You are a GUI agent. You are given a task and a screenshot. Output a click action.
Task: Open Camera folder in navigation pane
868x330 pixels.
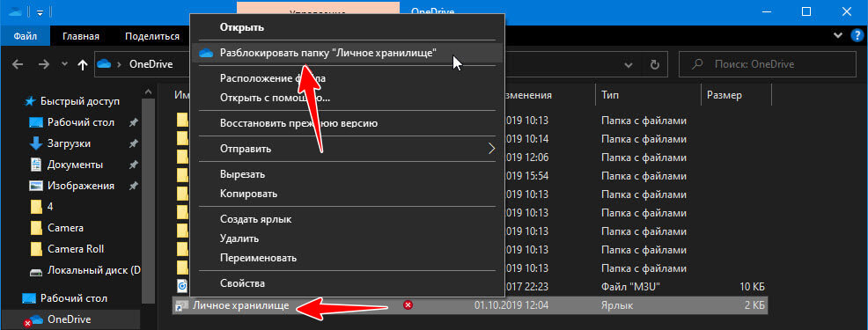(65, 228)
